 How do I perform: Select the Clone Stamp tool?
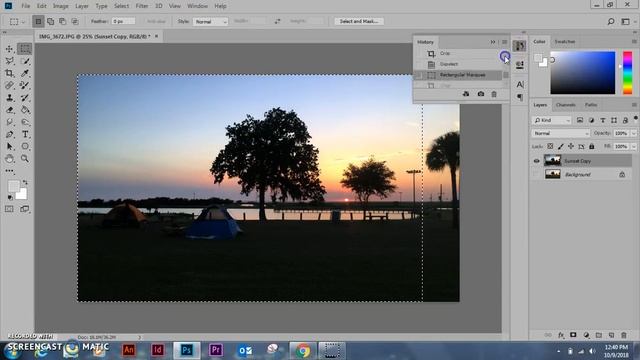tap(9, 98)
